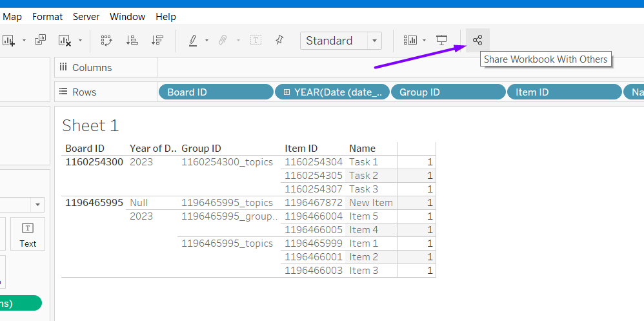Image resolution: width=644 pixels, height=321 pixels.
Task: Open the Server menu
Action: 86,17
